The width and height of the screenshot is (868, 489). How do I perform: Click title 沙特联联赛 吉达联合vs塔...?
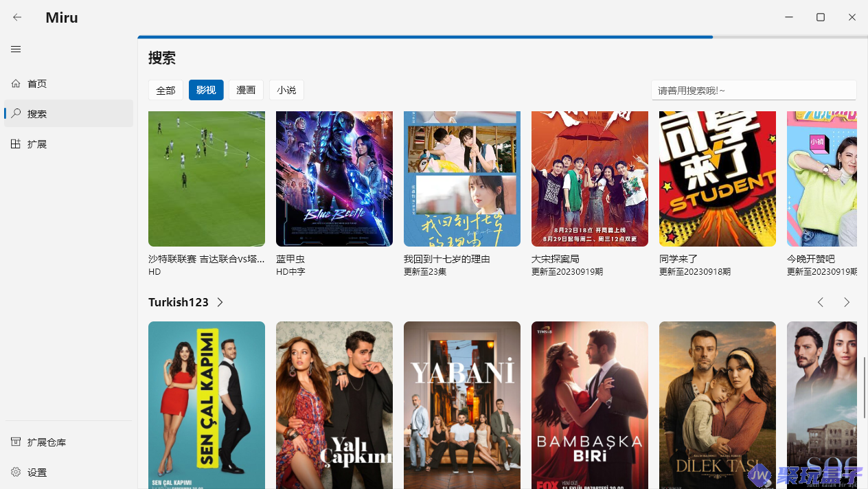point(207,259)
